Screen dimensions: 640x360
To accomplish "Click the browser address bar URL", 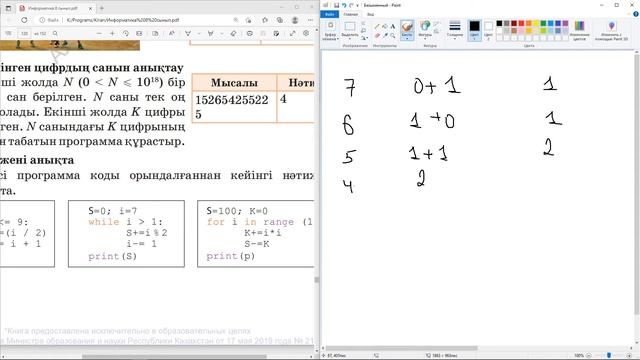I will coord(123,20).
